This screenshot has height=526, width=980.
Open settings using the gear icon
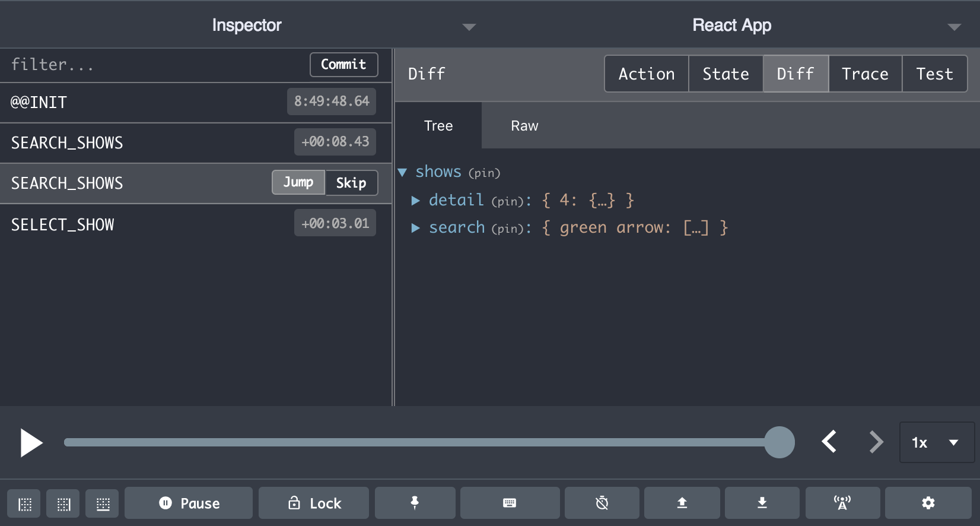pos(928,503)
